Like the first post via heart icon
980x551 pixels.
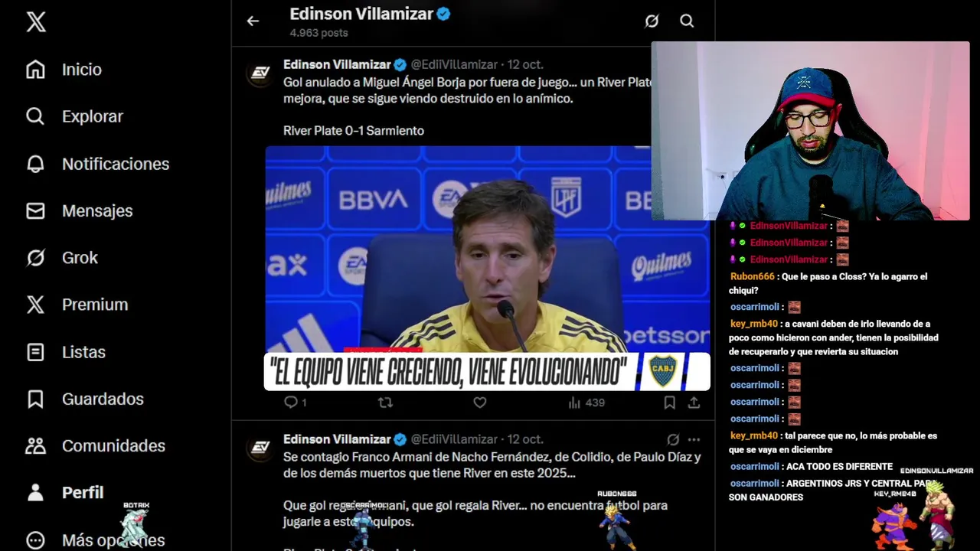point(480,403)
